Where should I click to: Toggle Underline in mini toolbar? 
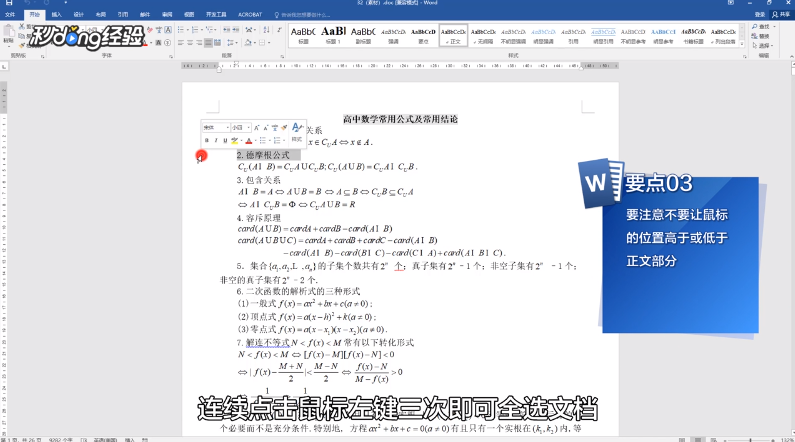click(x=225, y=140)
